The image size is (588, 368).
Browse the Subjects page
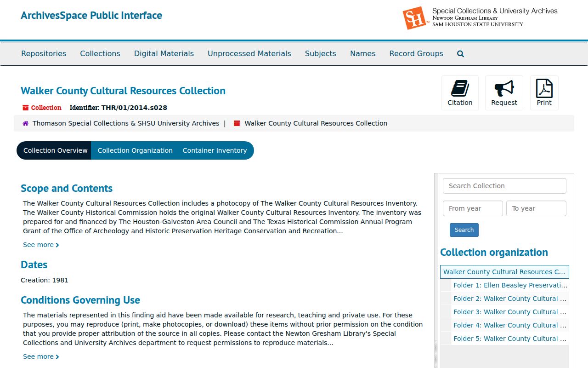[x=321, y=54]
